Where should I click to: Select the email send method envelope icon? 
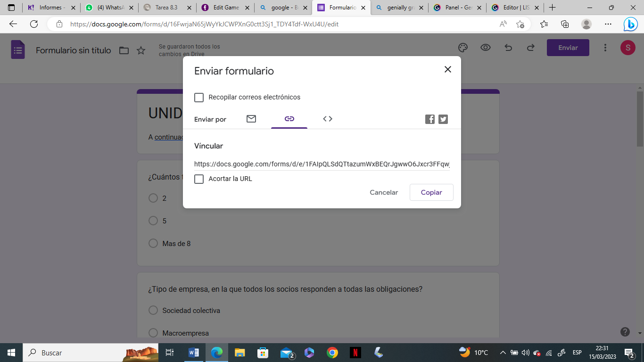(251, 119)
